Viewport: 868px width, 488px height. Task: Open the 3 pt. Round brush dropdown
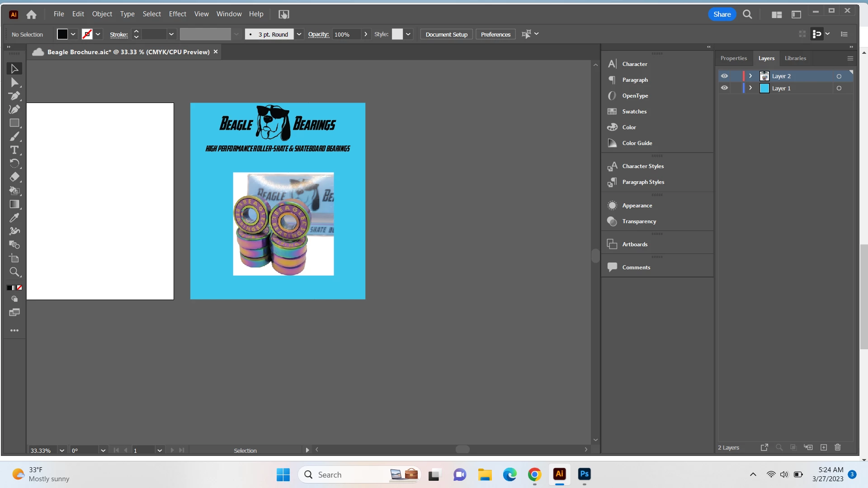point(299,34)
